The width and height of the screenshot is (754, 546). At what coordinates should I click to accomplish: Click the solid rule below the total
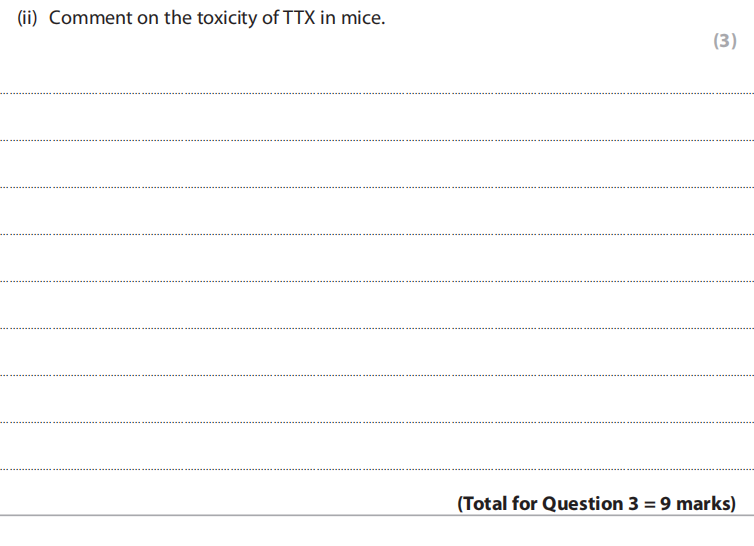[x=377, y=516]
